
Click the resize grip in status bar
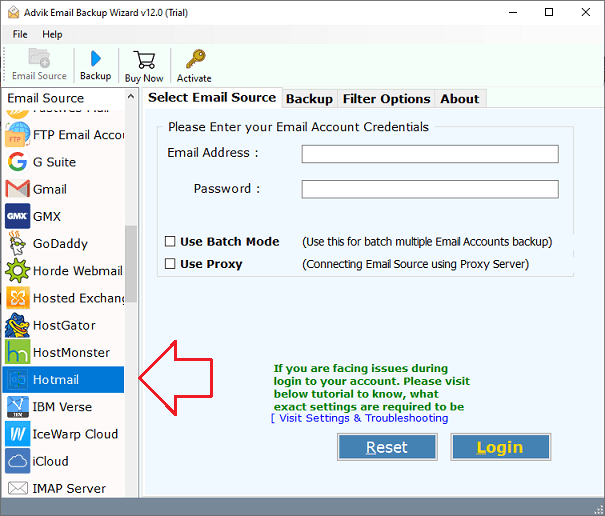click(x=598, y=510)
